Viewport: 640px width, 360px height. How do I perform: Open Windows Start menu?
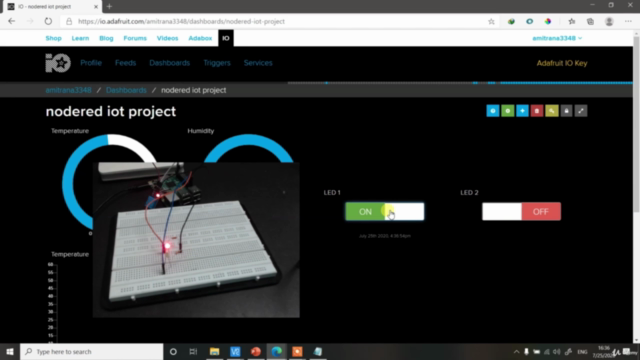pos(10,351)
